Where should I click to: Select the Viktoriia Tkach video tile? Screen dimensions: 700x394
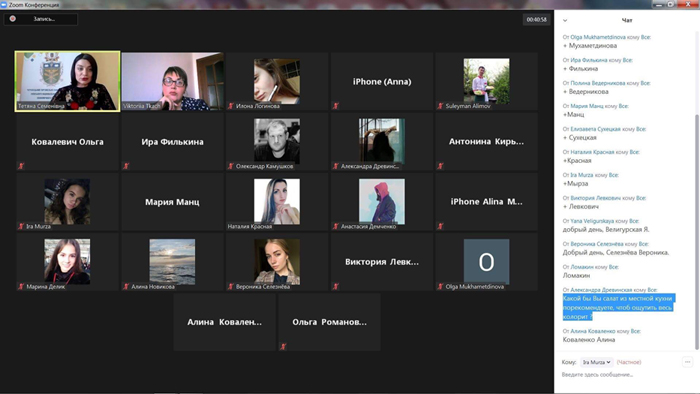click(x=172, y=81)
